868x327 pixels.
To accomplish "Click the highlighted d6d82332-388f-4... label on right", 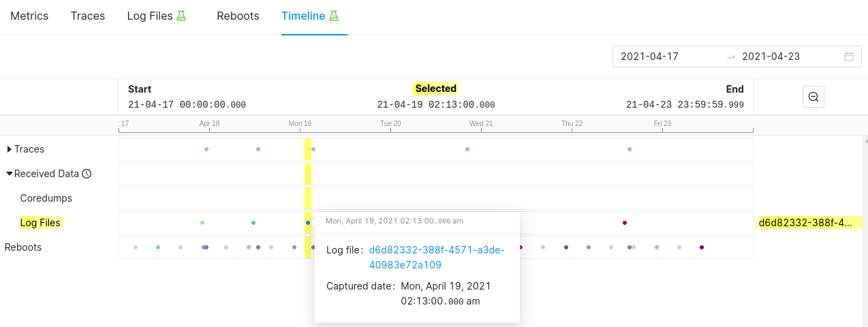I will tap(809, 223).
